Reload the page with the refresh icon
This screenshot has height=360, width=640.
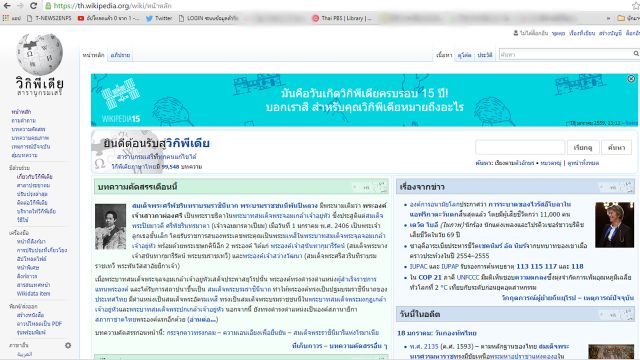(33, 6)
